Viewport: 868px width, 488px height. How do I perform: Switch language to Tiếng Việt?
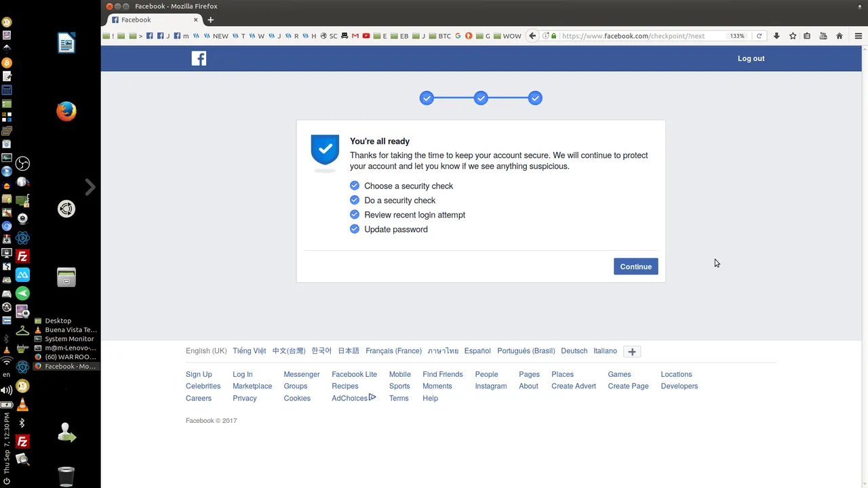250,351
